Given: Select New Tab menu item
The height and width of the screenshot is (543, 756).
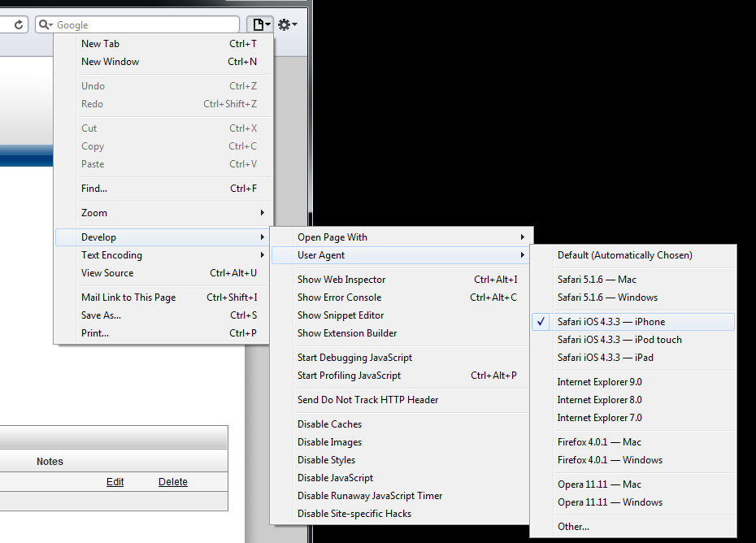Looking at the screenshot, I should coord(163,44).
